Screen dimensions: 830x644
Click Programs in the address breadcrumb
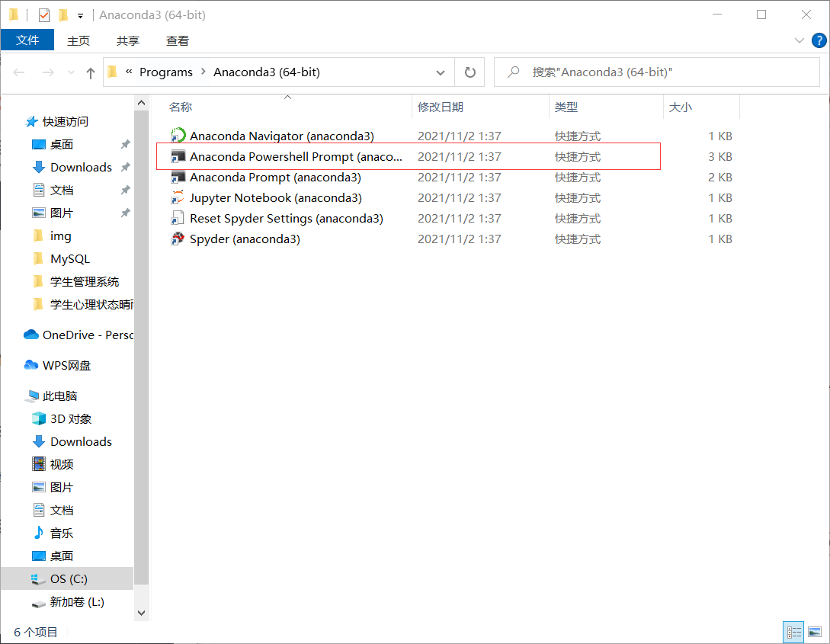pos(166,72)
